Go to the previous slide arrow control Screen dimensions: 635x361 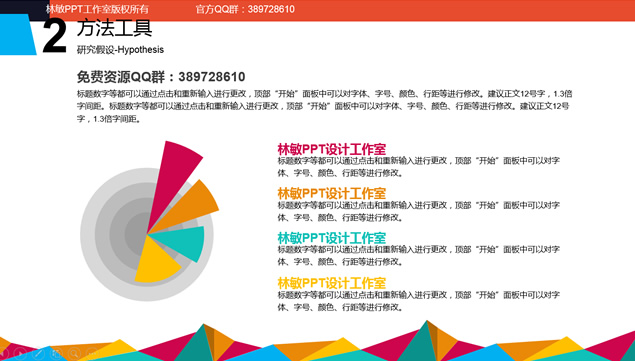[3, 354]
